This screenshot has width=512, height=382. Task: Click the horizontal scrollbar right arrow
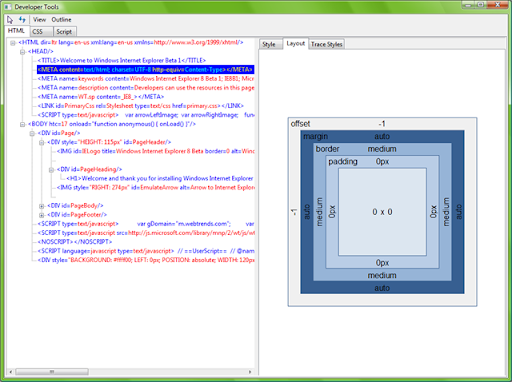[x=250, y=371]
